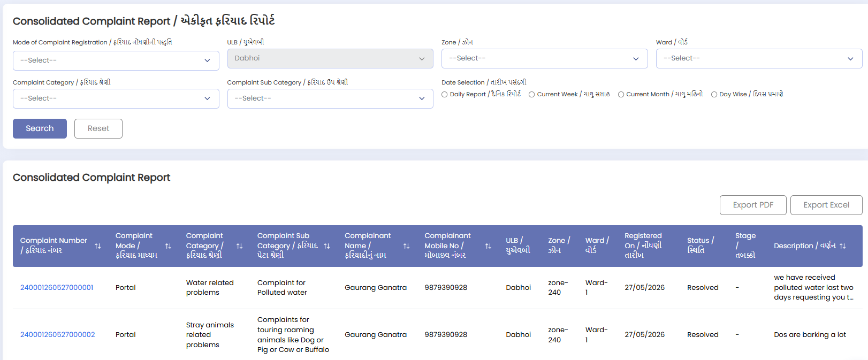The height and width of the screenshot is (360, 868).
Task: Click the Zone column header
Action: tap(559, 246)
